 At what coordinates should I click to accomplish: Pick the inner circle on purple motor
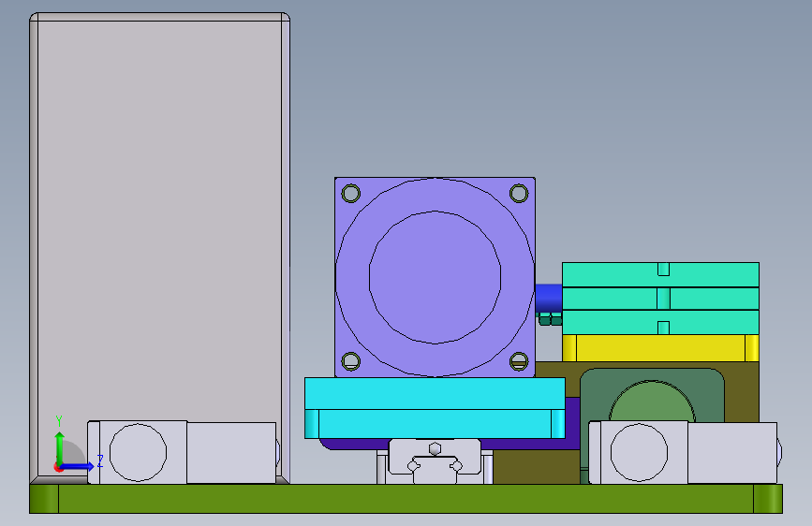coord(435,277)
